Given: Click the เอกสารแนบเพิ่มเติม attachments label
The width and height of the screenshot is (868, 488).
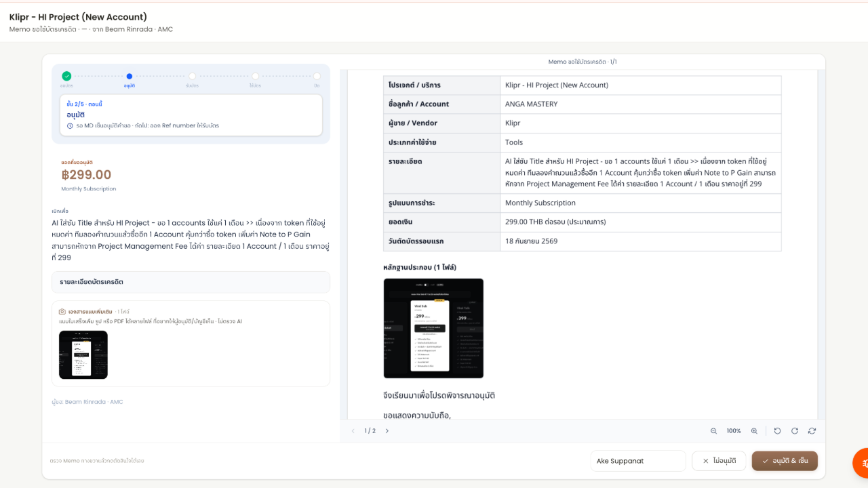Looking at the screenshot, I should pos(90,312).
